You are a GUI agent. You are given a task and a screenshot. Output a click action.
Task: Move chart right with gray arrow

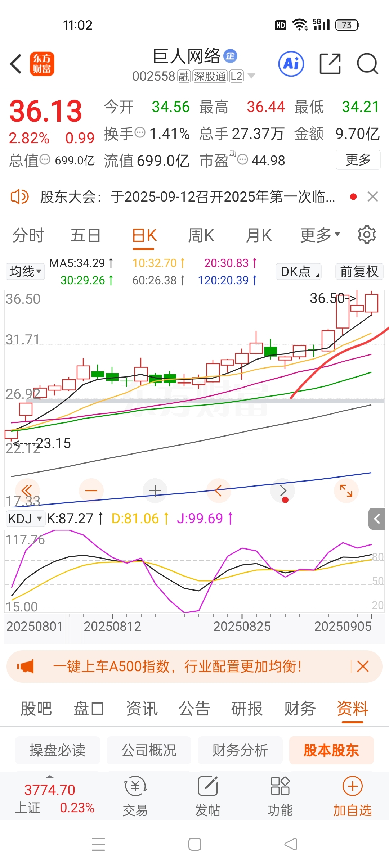pos(283,491)
